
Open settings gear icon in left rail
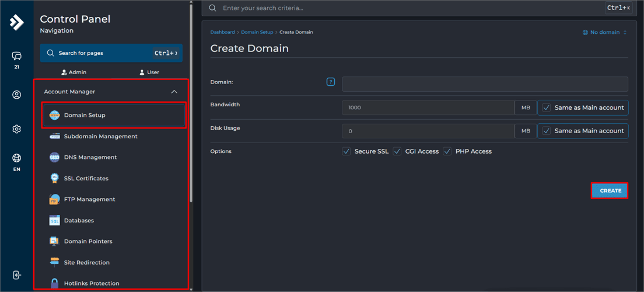16,129
